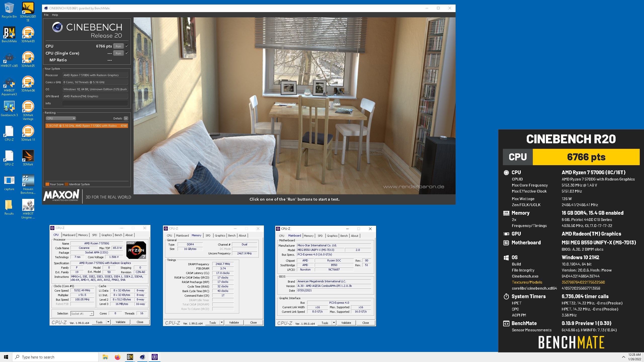Image resolution: width=644 pixels, height=362 pixels.
Task: Switch to SPD tab in second CPU-Z window
Action: pos(208,236)
